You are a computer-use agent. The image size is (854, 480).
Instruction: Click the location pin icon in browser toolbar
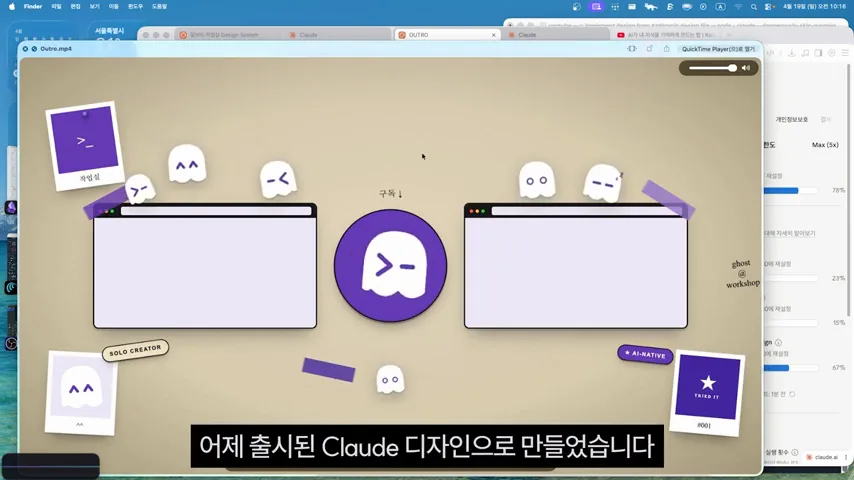point(832,53)
